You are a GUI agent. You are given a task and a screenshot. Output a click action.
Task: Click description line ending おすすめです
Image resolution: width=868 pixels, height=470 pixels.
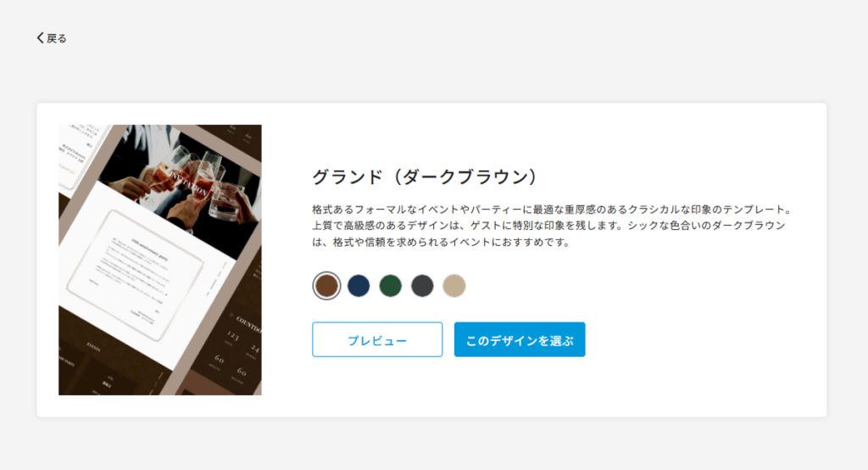(441, 242)
